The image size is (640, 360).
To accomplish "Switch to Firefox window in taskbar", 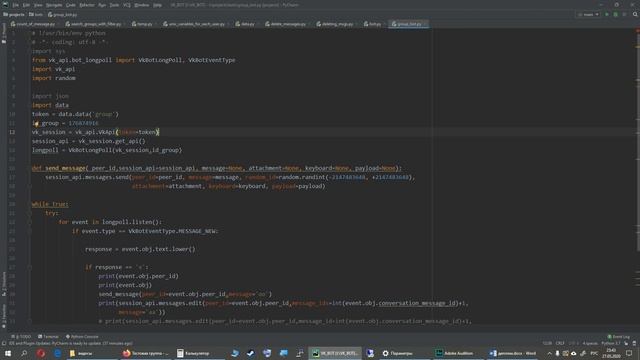I will coord(145,353).
